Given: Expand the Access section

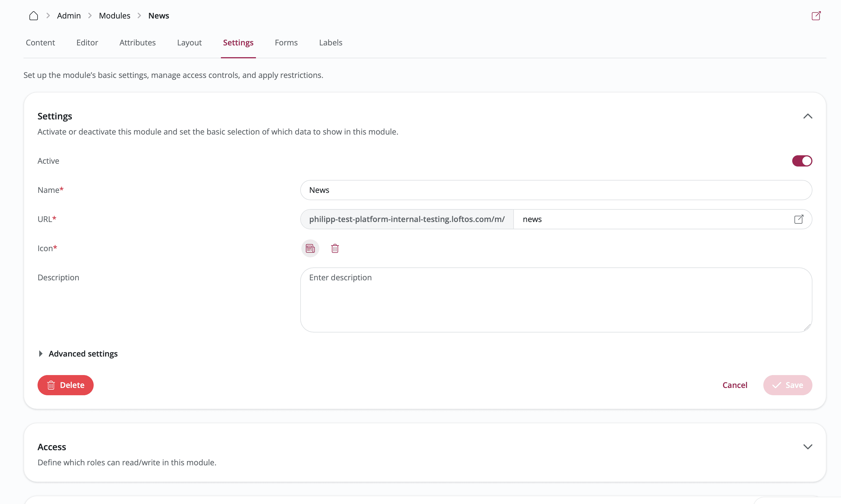Looking at the screenshot, I should 807,447.
